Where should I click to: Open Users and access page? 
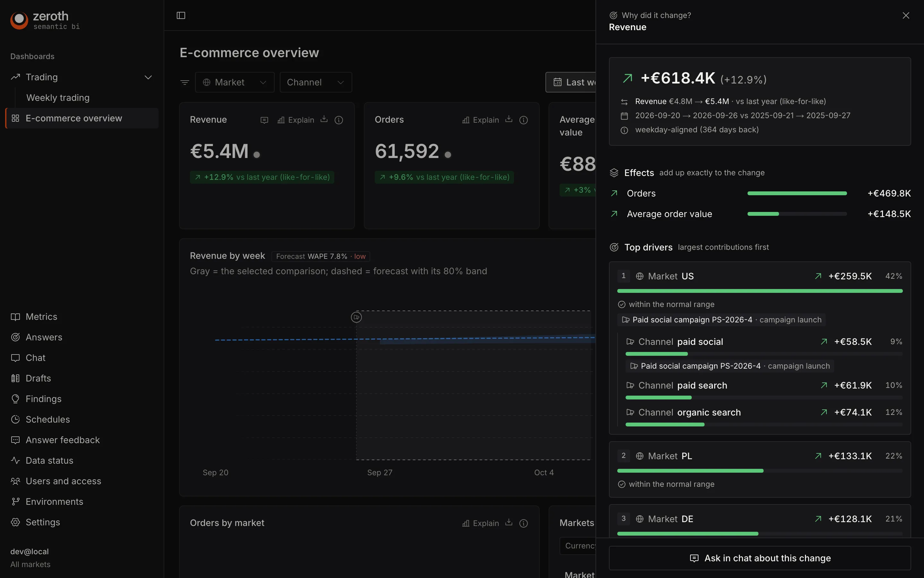(x=64, y=481)
